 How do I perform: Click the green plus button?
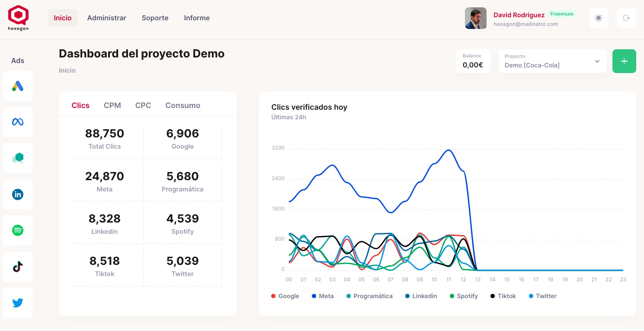click(624, 61)
